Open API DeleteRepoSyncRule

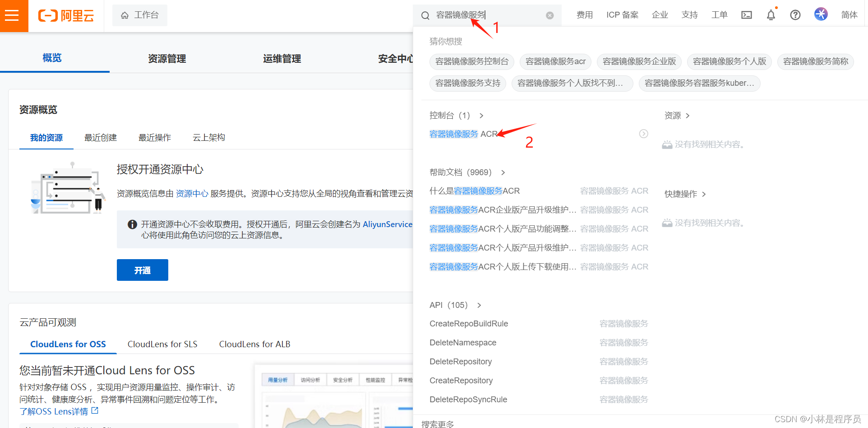[x=468, y=400]
